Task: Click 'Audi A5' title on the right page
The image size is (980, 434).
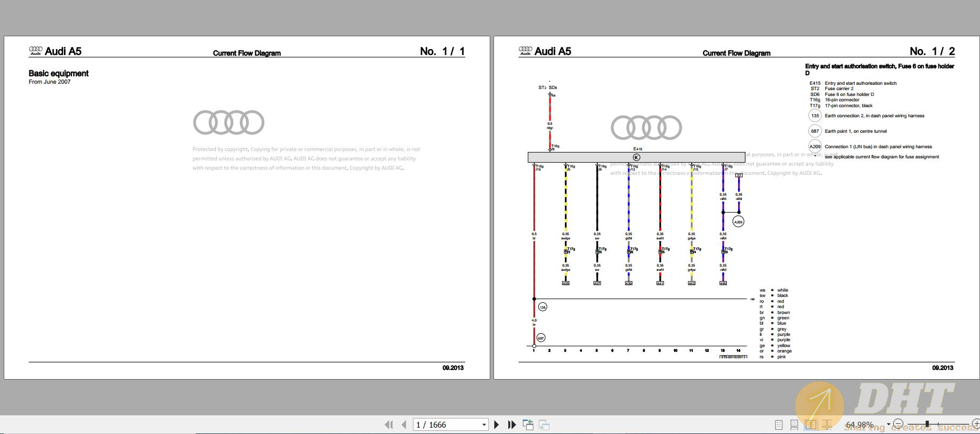Action: [553, 51]
